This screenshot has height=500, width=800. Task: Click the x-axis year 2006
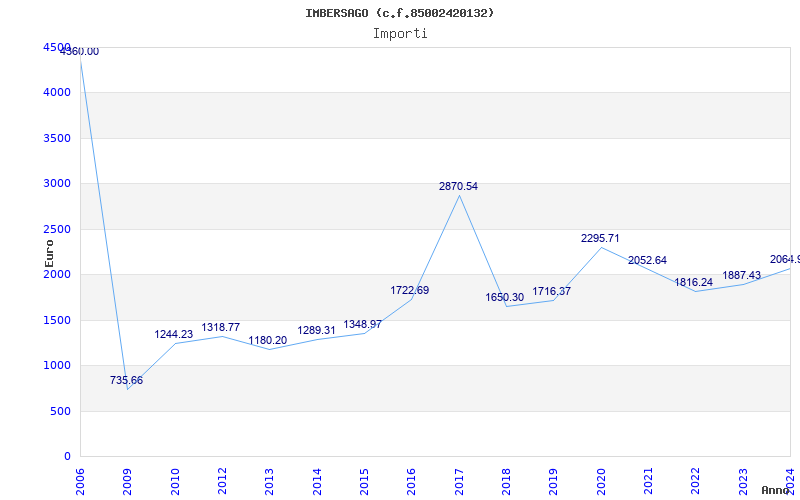(80, 482)
